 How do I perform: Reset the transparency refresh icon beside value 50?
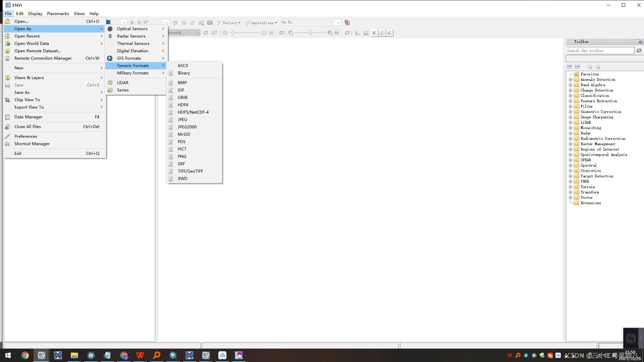347,33
